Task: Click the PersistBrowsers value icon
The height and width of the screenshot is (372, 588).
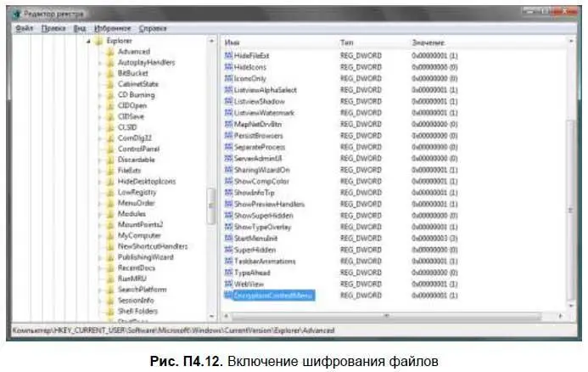Action: (228, 136)
